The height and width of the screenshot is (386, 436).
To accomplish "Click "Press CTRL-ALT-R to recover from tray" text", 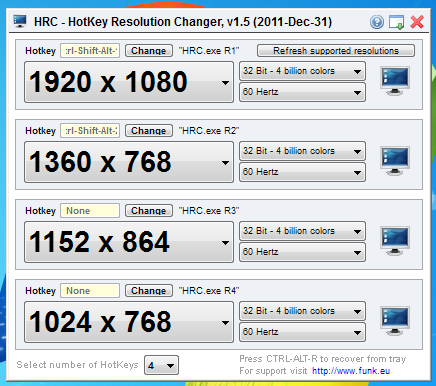I will (x=323, y=359).
